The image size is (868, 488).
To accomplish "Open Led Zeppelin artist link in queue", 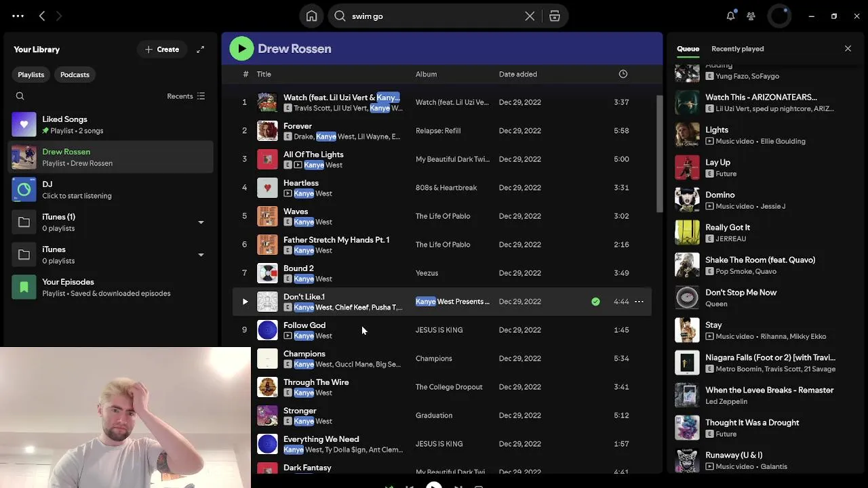I will pyautogui.click(x=726, y=401).
